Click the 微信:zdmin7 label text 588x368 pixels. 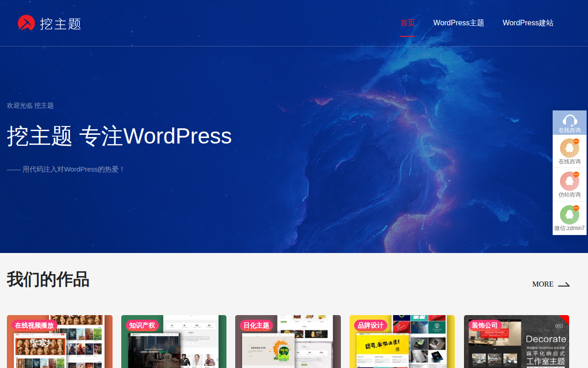coord(570,228)
